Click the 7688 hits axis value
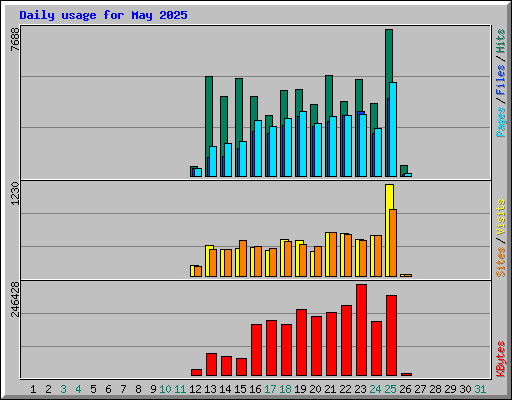Viewport: 512px width, 400px height. 15,39
